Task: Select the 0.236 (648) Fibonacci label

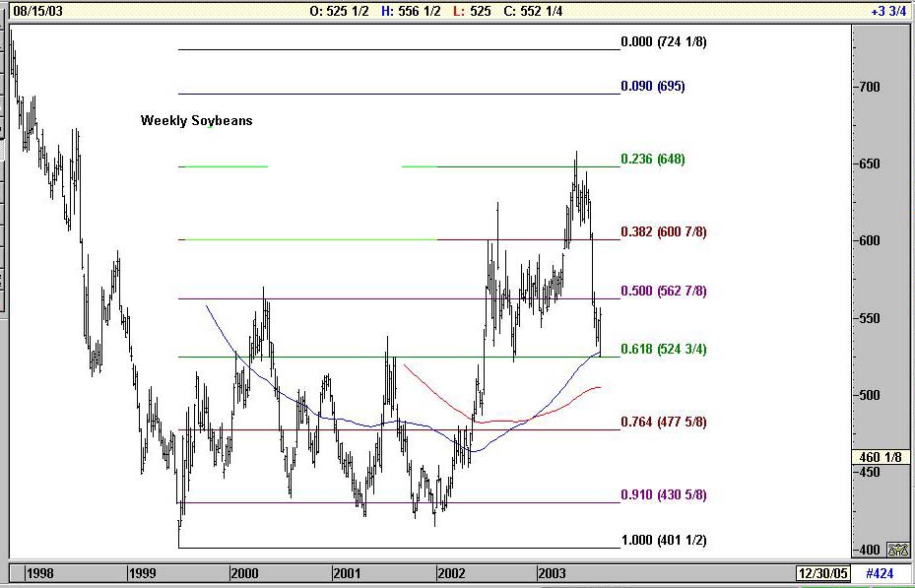Action: coord(652,160)
